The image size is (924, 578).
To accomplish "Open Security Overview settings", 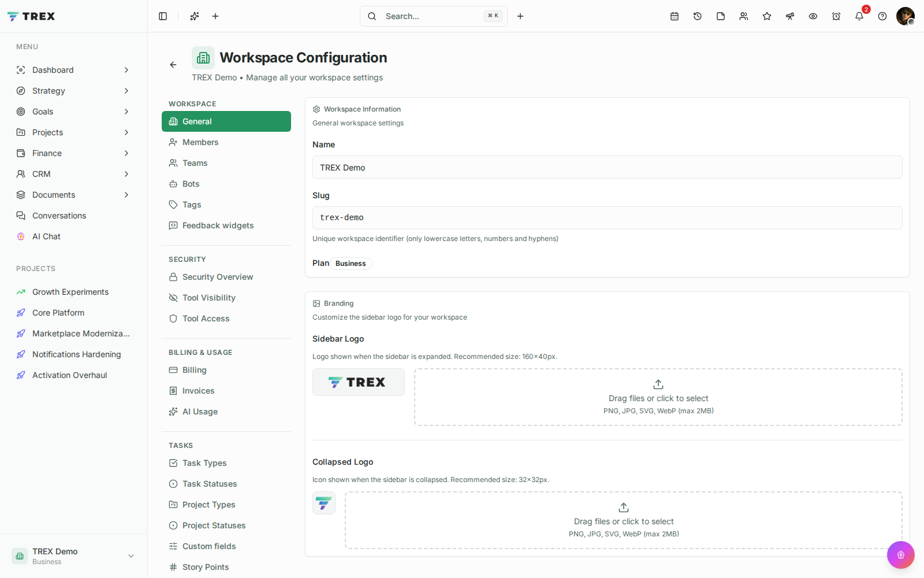I will (x=226, y=277).
